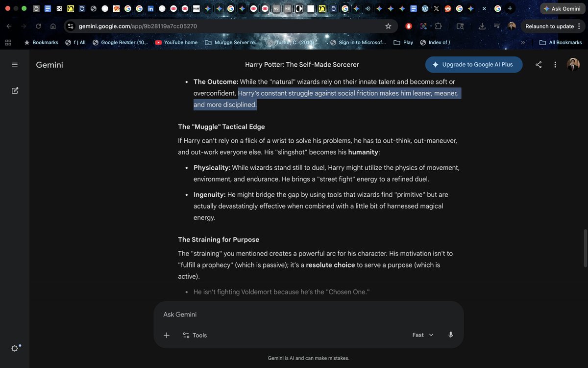Open Sign in to Microsoft bookmark
The height and width of the screenshot is (368, 588).
(x=358, y=43)
